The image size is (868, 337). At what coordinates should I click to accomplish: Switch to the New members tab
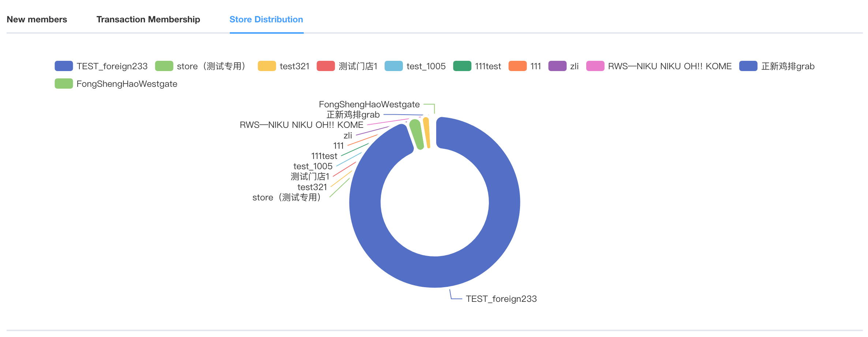point(37,19)
